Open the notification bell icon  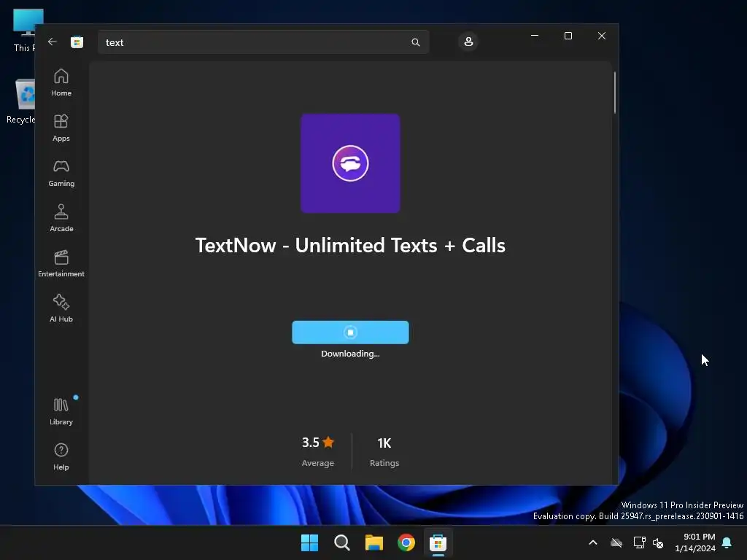(727, 542)
